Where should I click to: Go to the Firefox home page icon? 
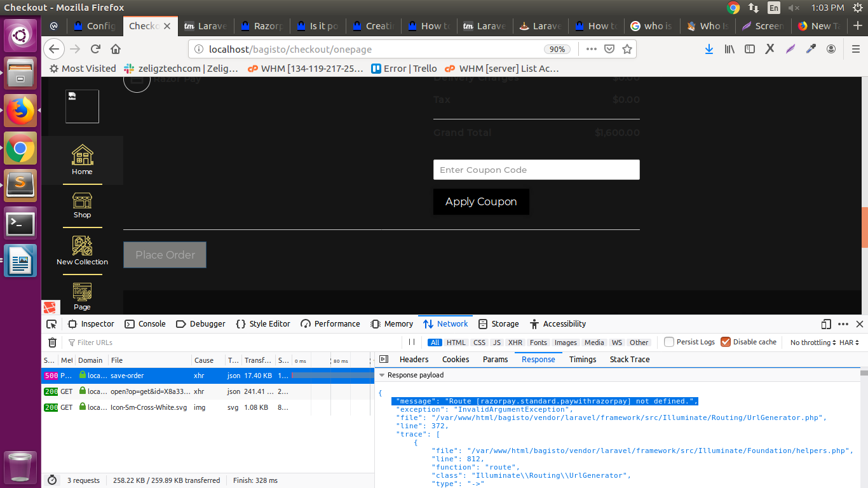coord(116,49)
